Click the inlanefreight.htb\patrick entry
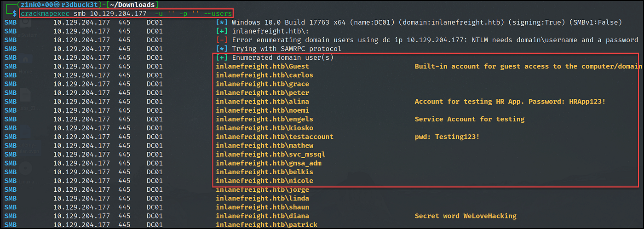Screen dimensions: 644x229 tap(266, 225)
